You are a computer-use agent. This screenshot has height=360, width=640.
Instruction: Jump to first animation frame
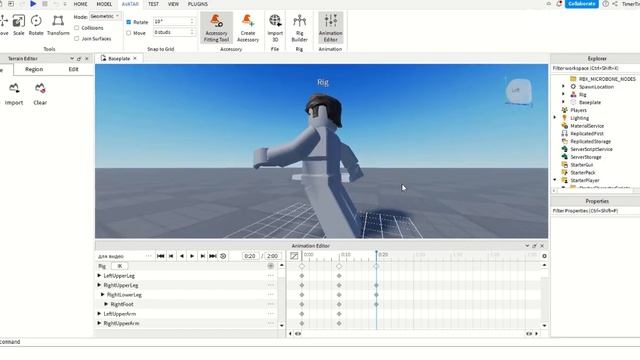click(x=160, y=256)
